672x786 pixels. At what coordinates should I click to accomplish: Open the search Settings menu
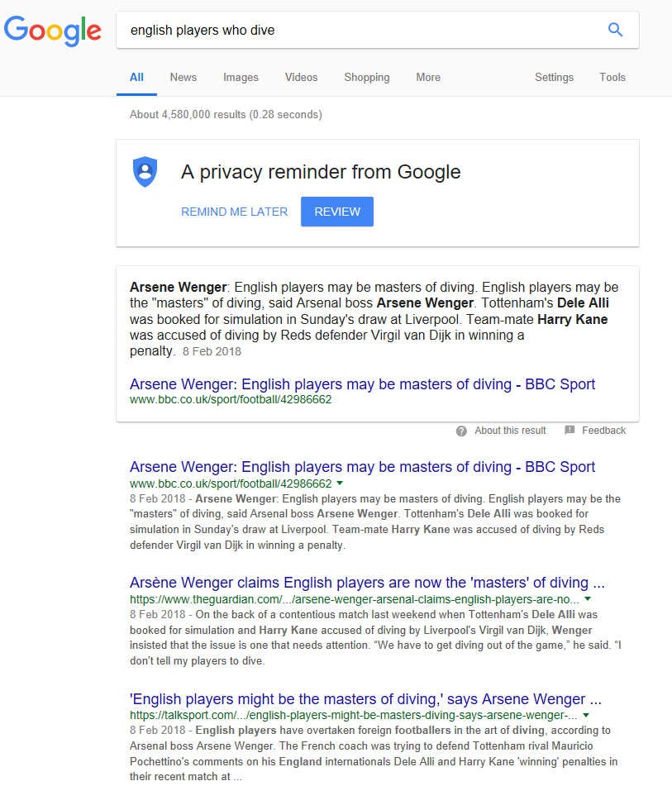[x=554, y=77]
